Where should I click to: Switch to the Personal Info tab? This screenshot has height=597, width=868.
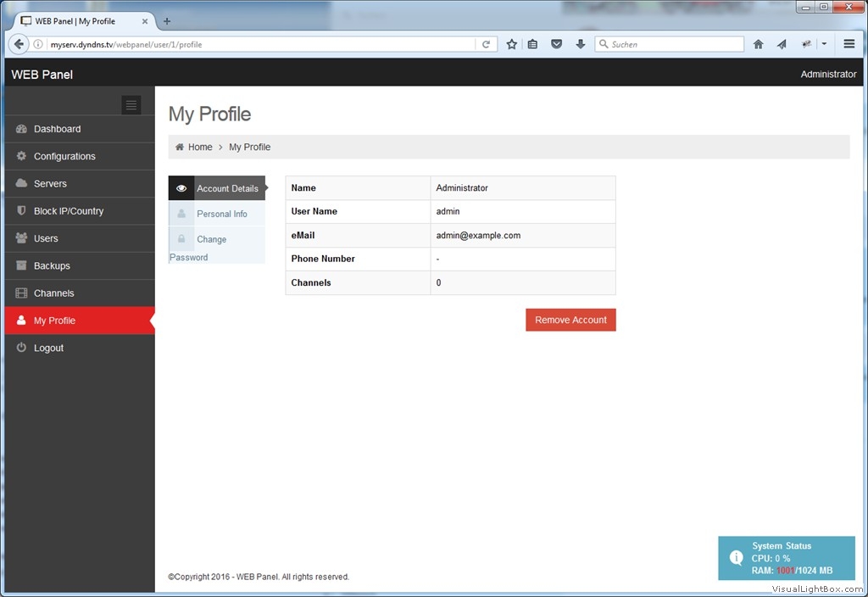(223, 214)
